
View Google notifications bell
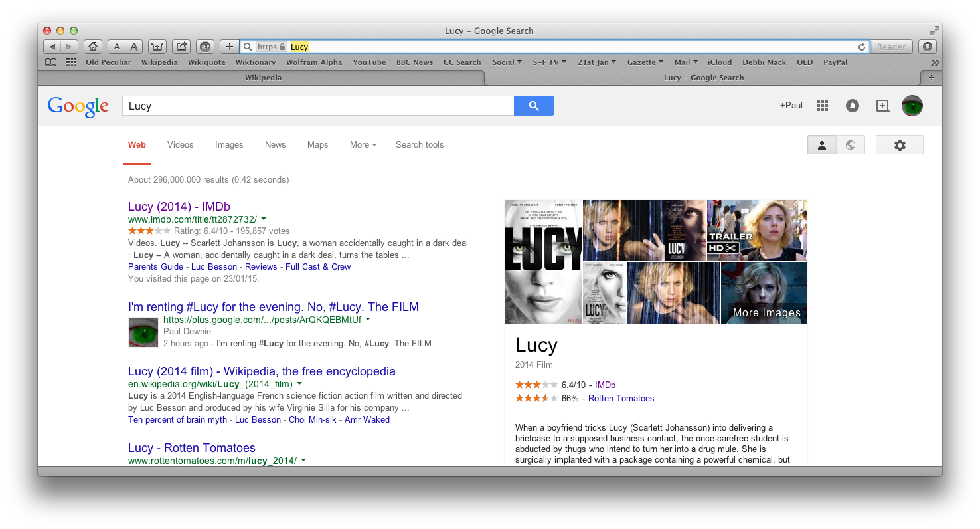(853, 106)
